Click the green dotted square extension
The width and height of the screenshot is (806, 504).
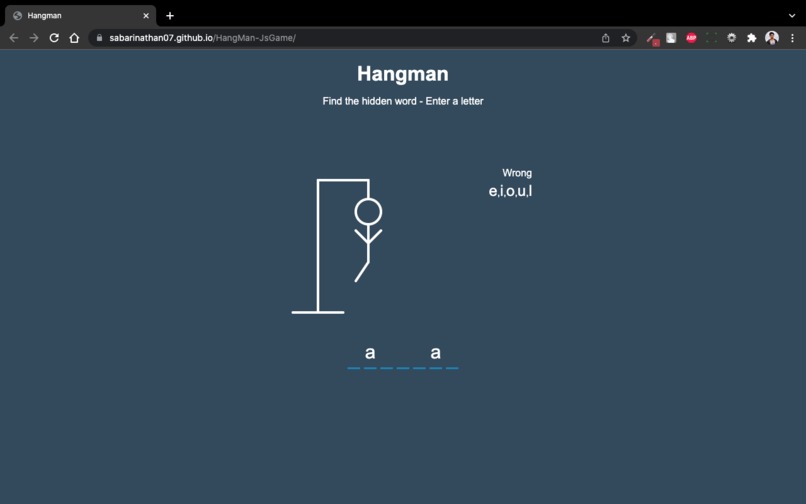coord(711,38)
